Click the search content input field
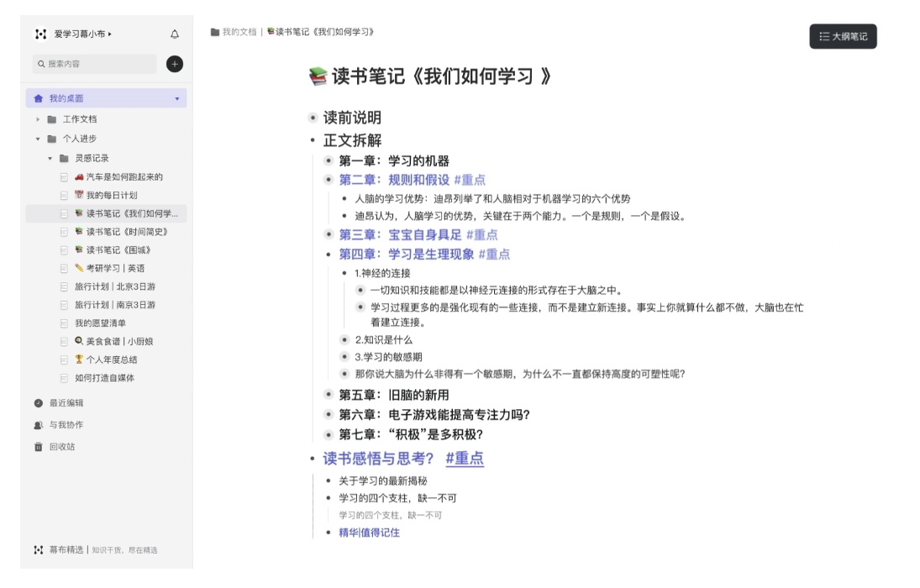Viewport: 920px width, 588px height. (x=97, y=64)
